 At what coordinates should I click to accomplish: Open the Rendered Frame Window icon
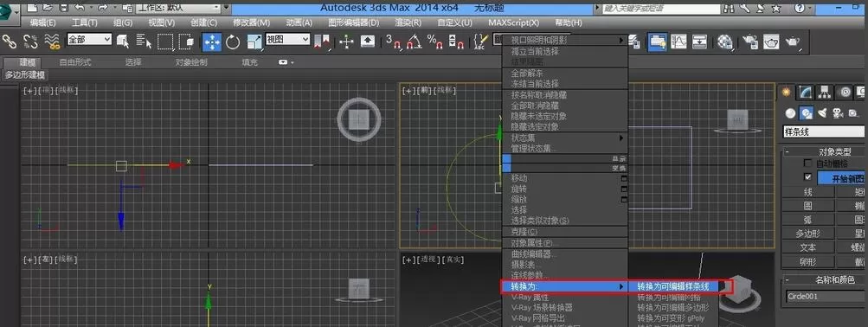tap(772, 42)
